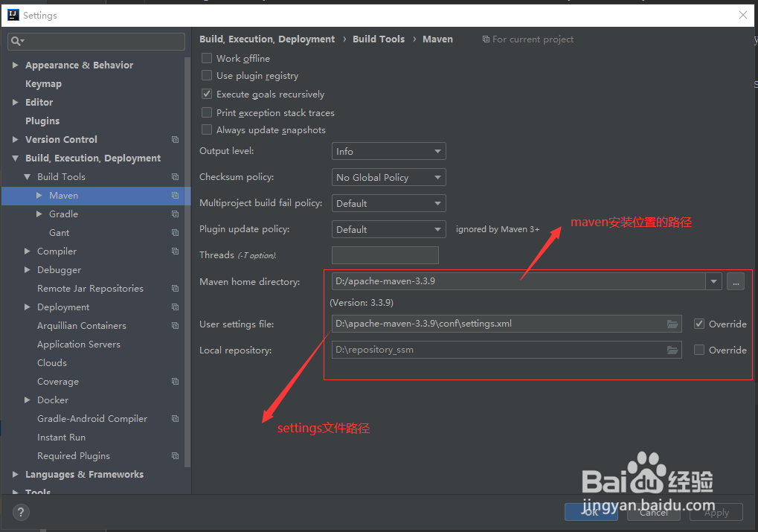Select Keymap in settings tree
The width and height of the screenshot is (758, 532).
[x=43, y=84]
